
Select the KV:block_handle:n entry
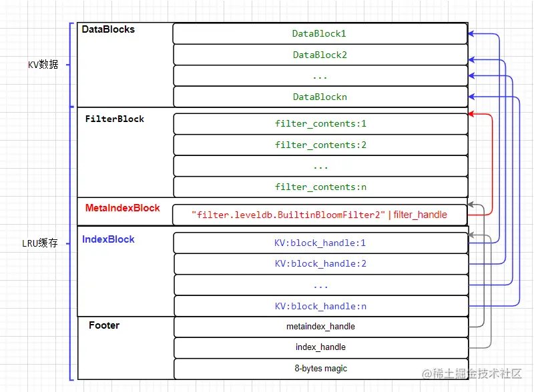320,306
